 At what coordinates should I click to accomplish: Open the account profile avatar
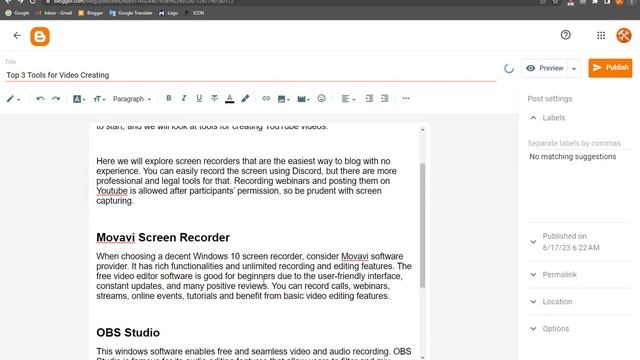point(624,36)
